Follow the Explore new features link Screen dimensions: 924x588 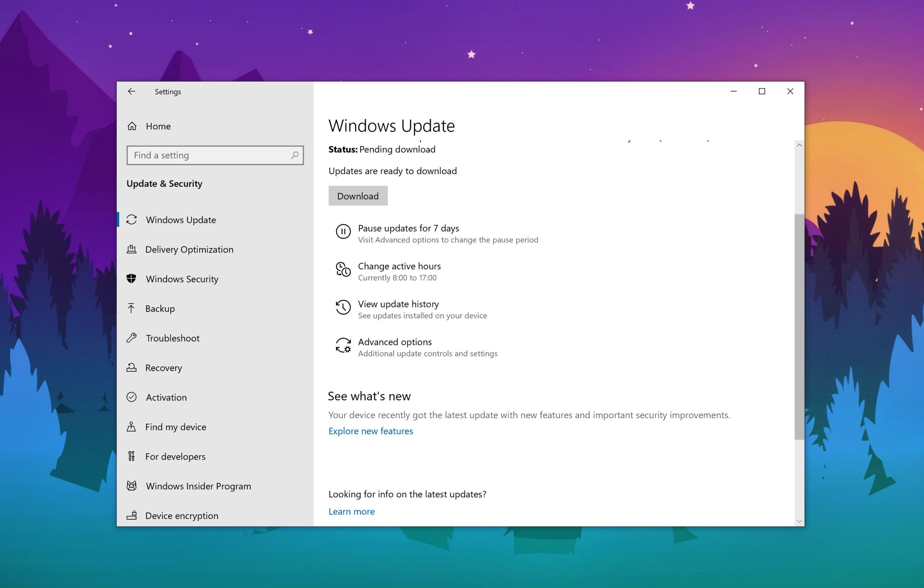(x=371, y=431)
